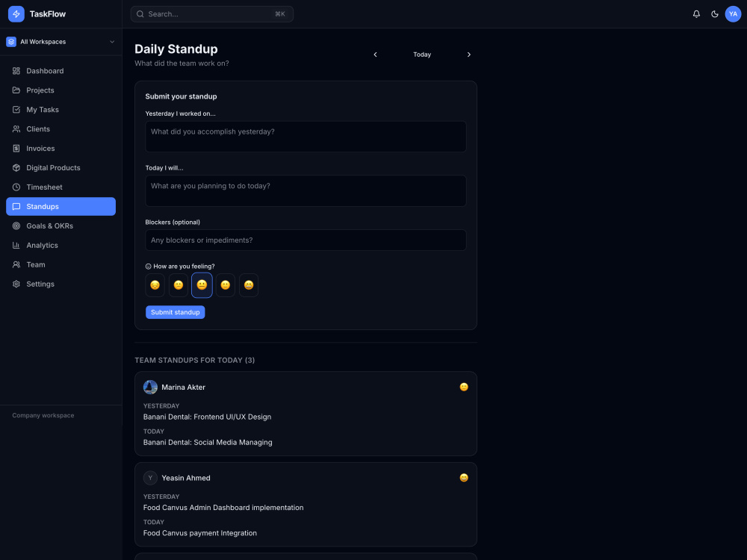
Task: Click the All Workspaces layers icon
Action: pyautogui.click(x=11, y=41)
